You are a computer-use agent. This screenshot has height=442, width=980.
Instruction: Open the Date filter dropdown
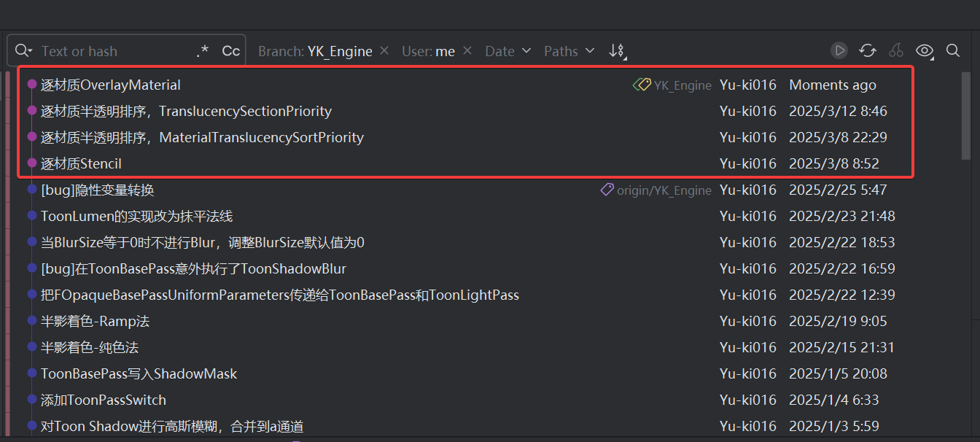point(509,51)
